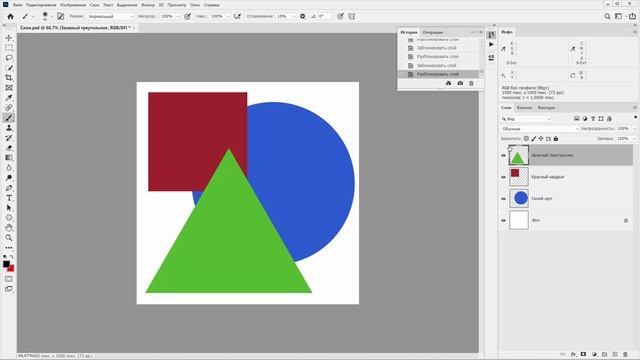Screen dimensions: 640x360
Task: Select the Eraser tool
Action: [9, 148]
